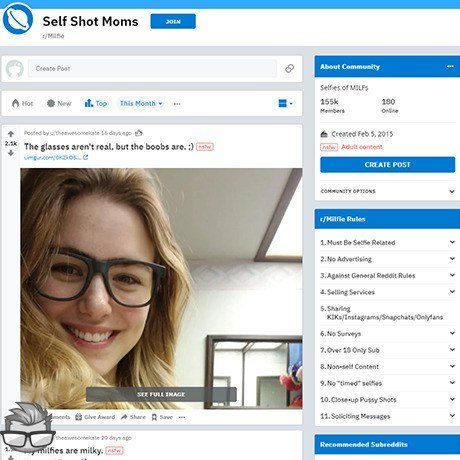460x460 pixels.
Task: Click the award icon next to 16 days ago
Action: coord(139,133)
